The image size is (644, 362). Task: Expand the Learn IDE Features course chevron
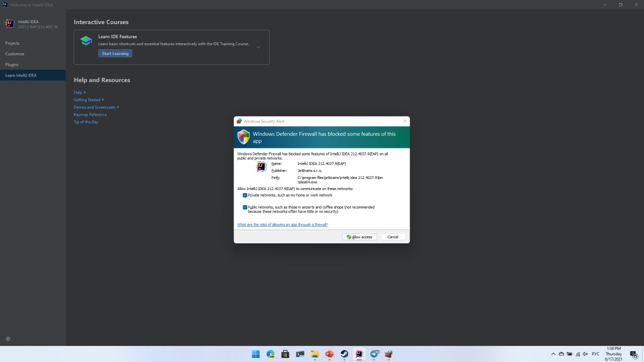[258, 47]
